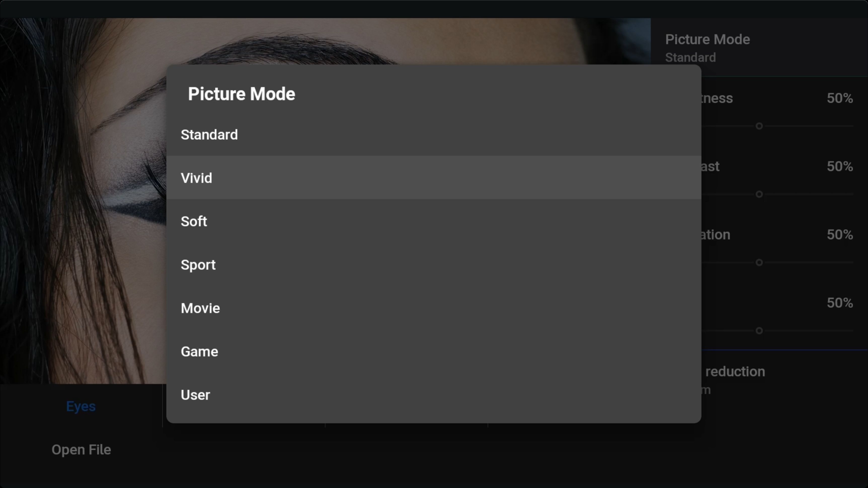The width and height of the screenshot is (868, 488).
Task: Choose the Vivid picture mode
Action: (x=434, y=178)
